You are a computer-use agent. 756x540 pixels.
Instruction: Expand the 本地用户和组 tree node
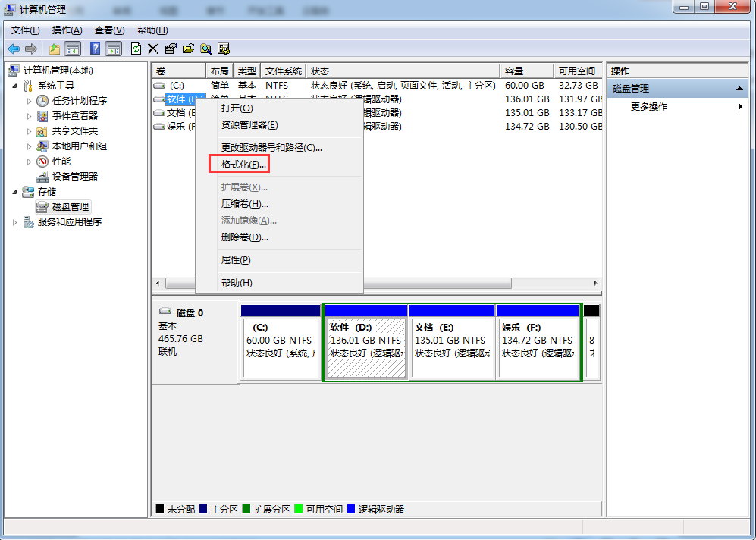click(x=29, y=146)
